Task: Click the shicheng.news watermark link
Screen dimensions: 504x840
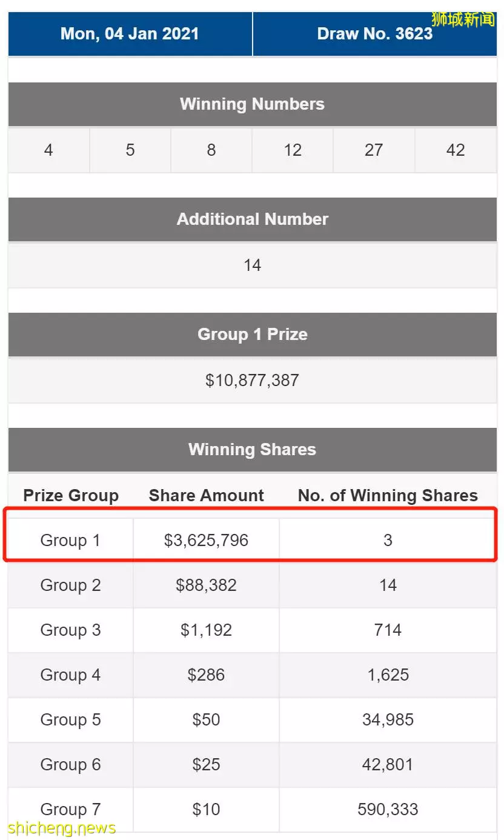Action: [x=62, y=828]
